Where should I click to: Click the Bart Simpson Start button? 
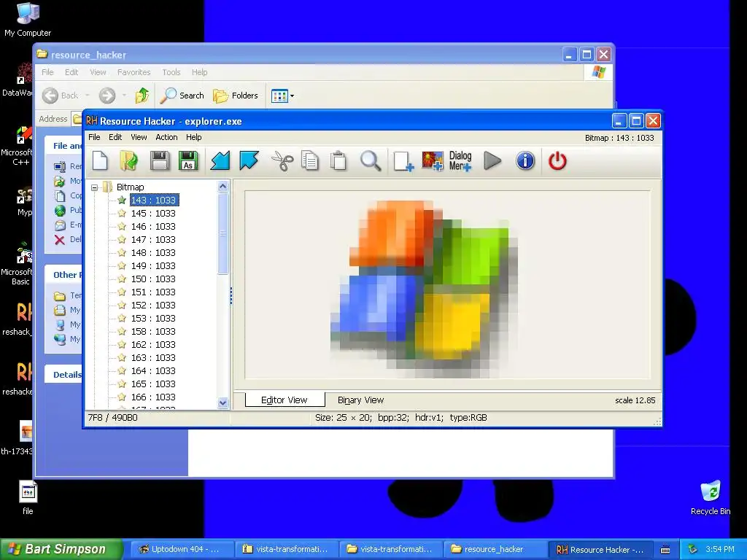point(61,549)
